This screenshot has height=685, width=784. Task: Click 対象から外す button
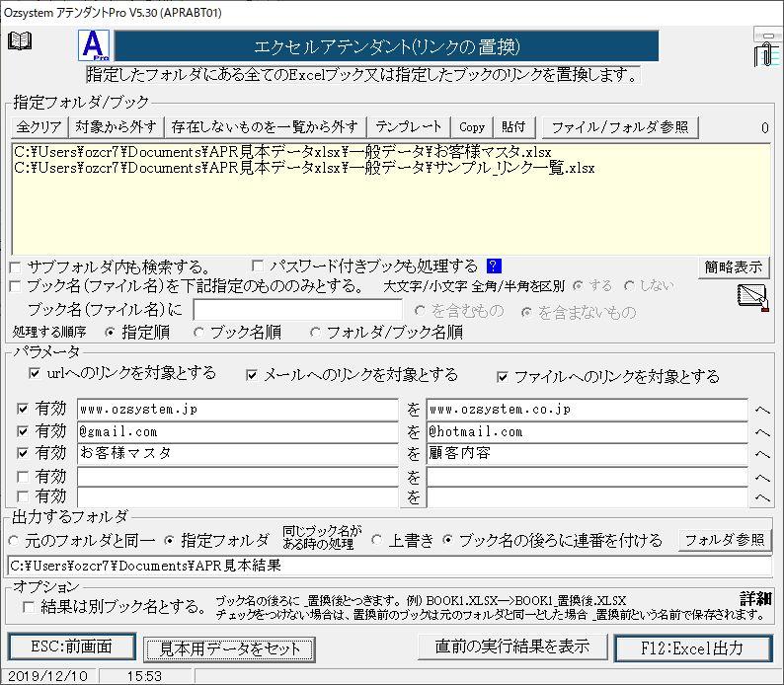click(116, 127)
